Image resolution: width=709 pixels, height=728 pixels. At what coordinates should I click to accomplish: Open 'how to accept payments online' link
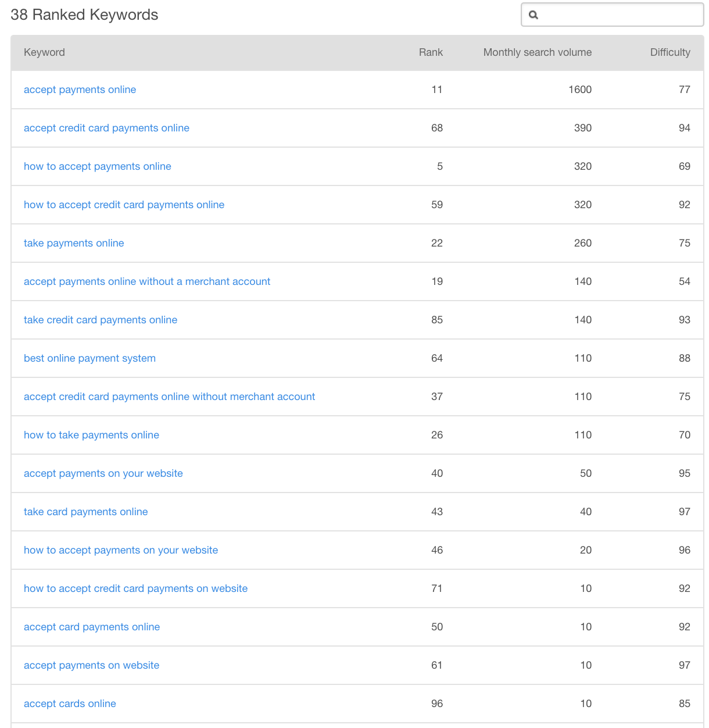click(97, 166)
